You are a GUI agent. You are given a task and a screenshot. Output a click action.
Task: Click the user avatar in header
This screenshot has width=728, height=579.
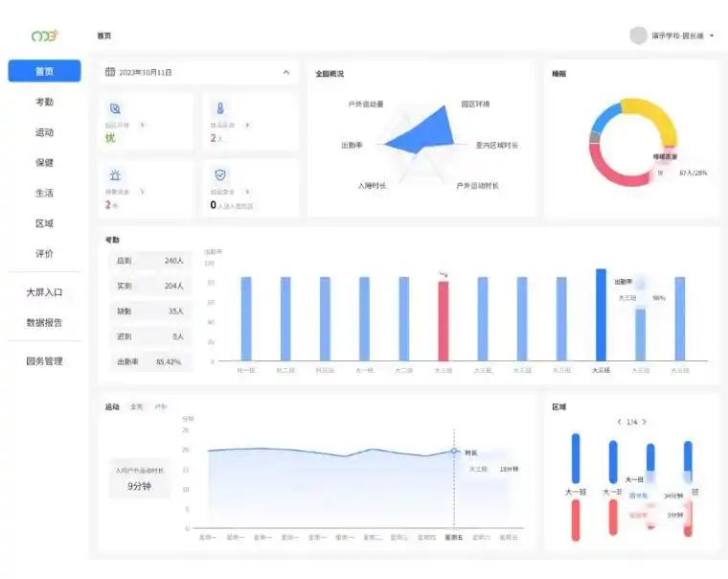point(638,35)
